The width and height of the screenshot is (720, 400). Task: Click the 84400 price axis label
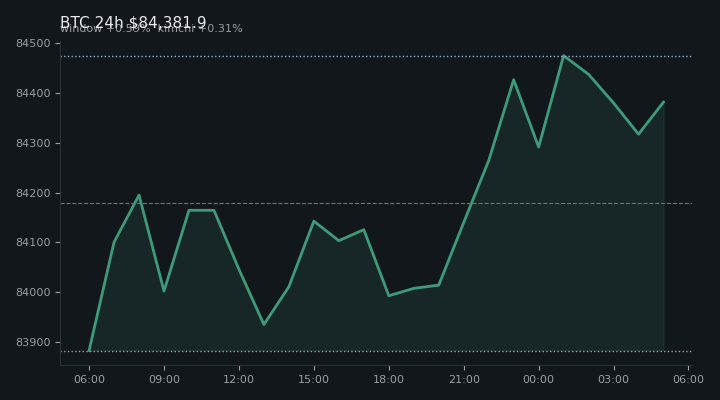(33, 94)
